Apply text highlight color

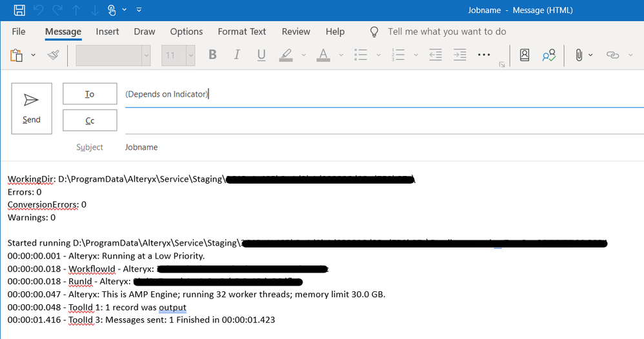pos(286,55)
